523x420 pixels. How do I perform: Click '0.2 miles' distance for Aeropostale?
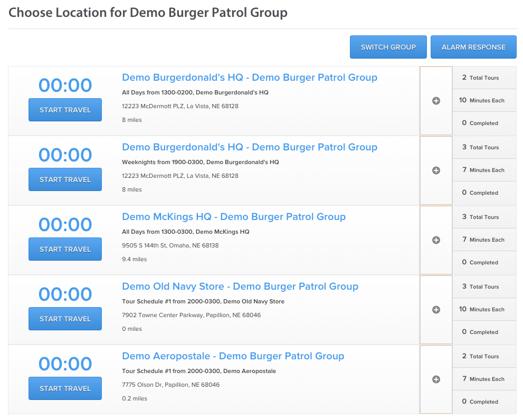tap(135, 398)
